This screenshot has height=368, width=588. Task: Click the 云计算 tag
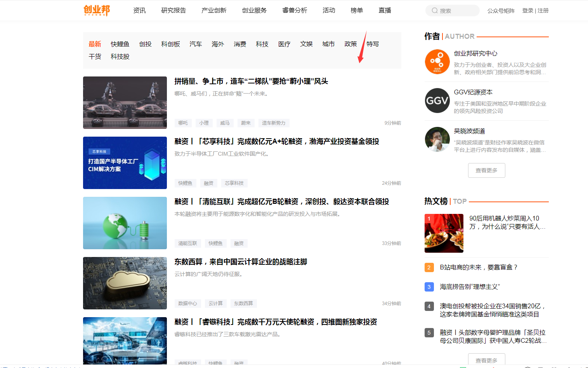(x=215, y=304)
